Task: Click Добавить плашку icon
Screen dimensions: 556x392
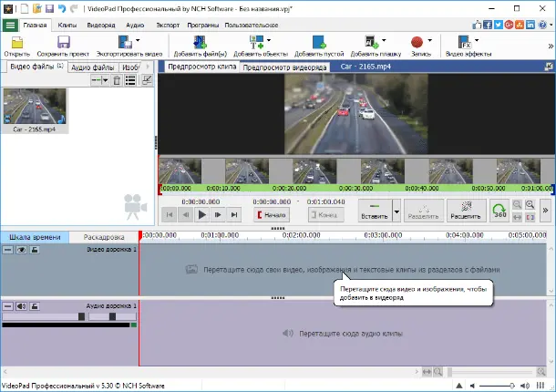Action: (372, 42)
